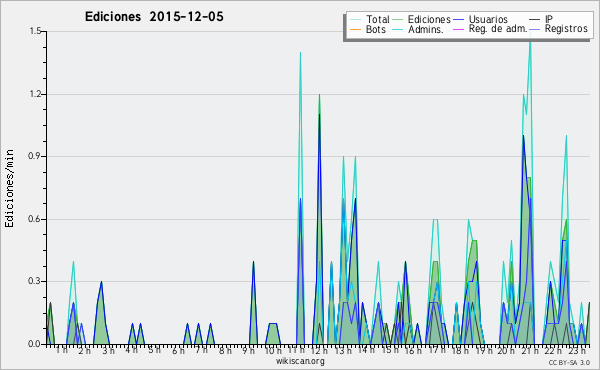Click the '6 h' x-axis label
The height and width of the screenshot is (370, 600).
[x=178, y=350]
